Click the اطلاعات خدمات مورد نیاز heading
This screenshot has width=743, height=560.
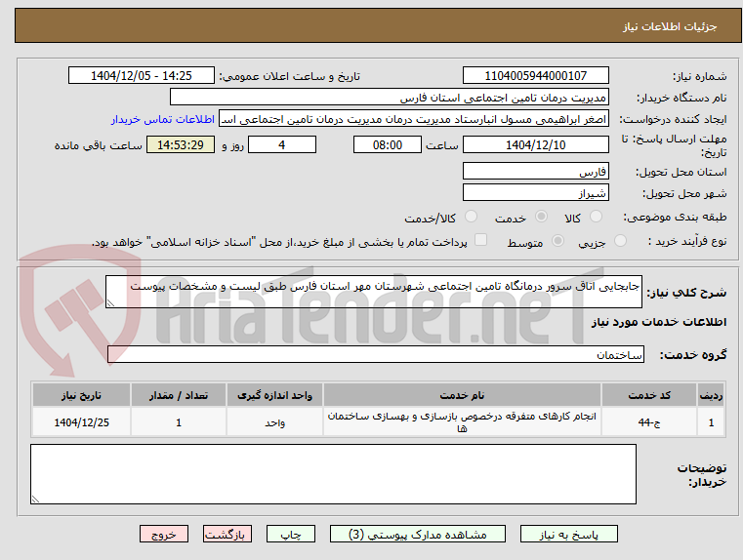click(659, 322)
